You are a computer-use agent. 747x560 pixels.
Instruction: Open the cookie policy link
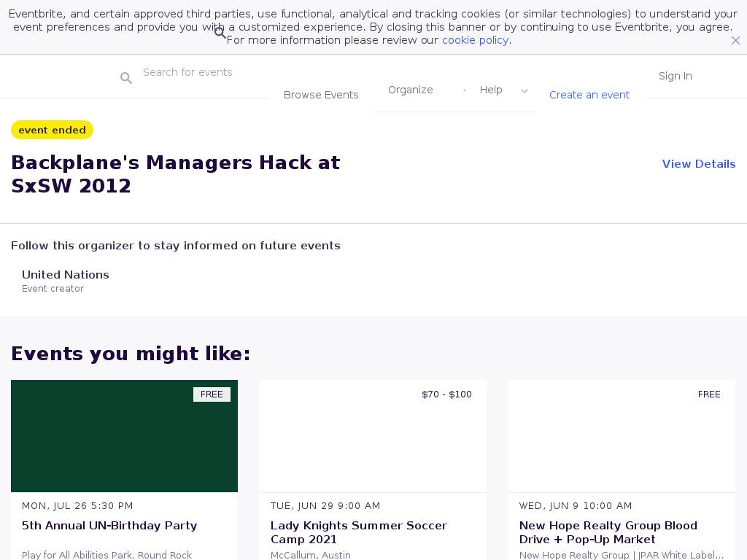(x=475, y=40)
